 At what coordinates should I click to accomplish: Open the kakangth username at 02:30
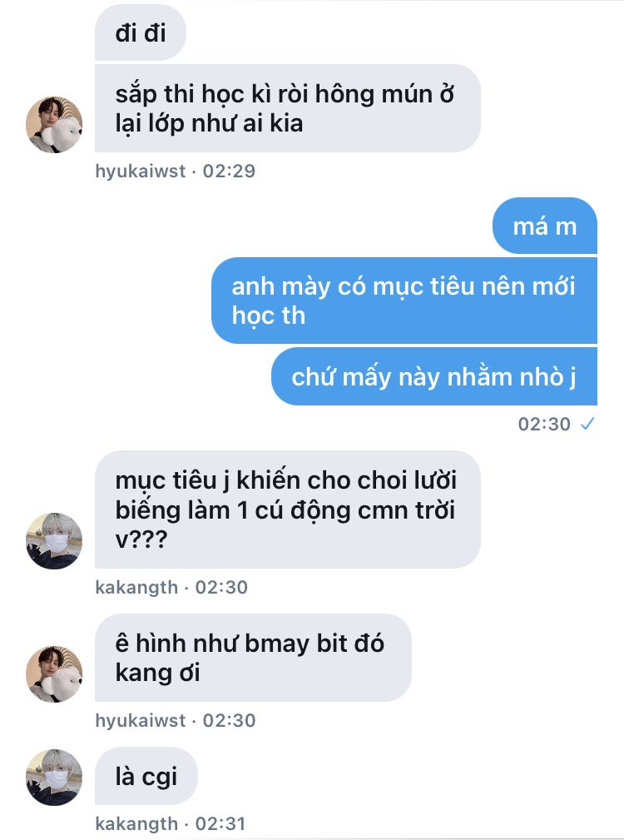pyautogui.click(x=136, y=588)
